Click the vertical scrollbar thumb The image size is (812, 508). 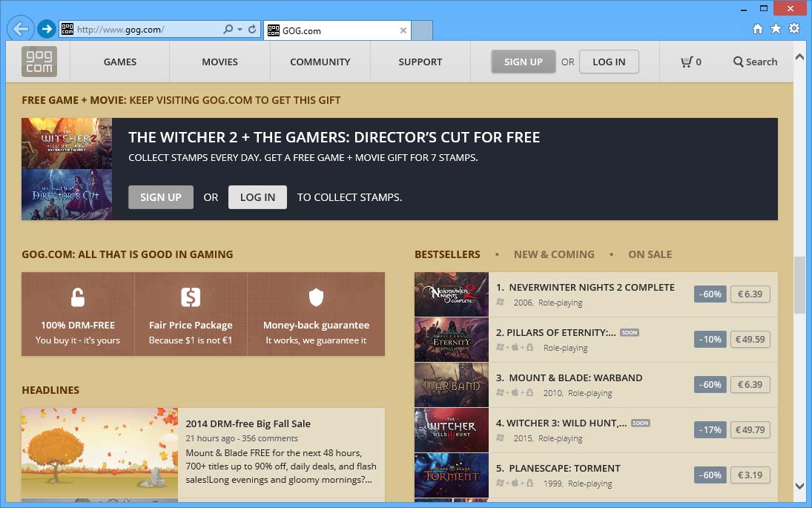tap(799, 285)
